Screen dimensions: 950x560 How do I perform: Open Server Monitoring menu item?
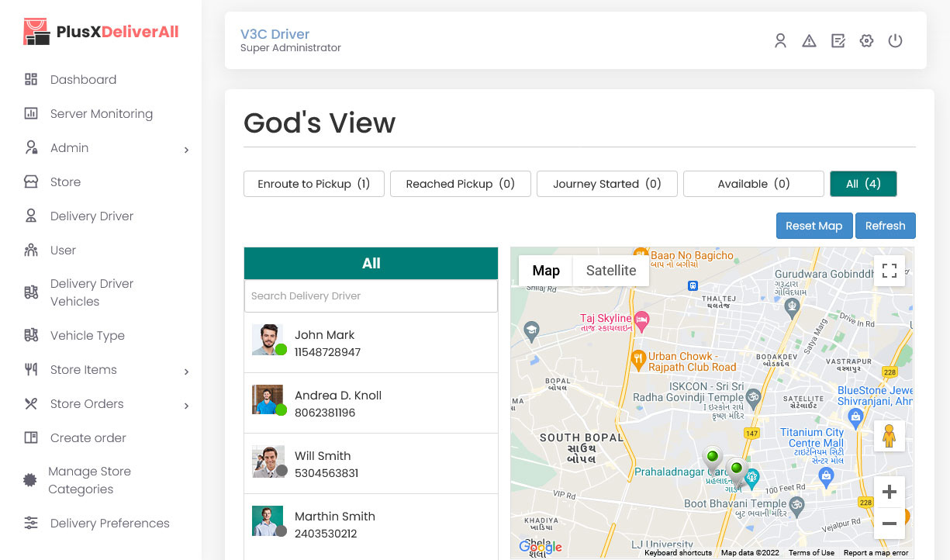click(x=102, y=113)
